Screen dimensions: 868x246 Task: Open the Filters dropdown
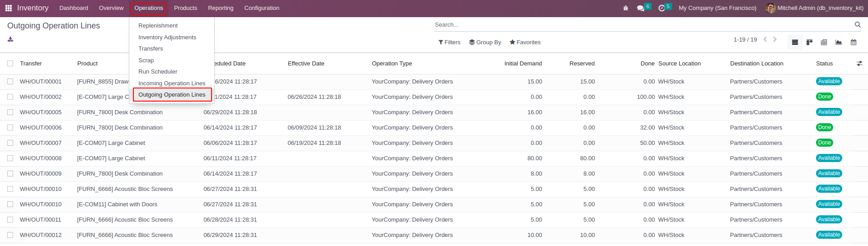449,42
